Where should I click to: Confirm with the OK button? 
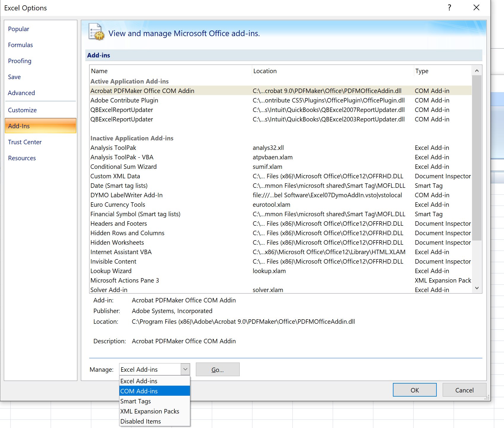pyautogui.click(x=414, y=390)
